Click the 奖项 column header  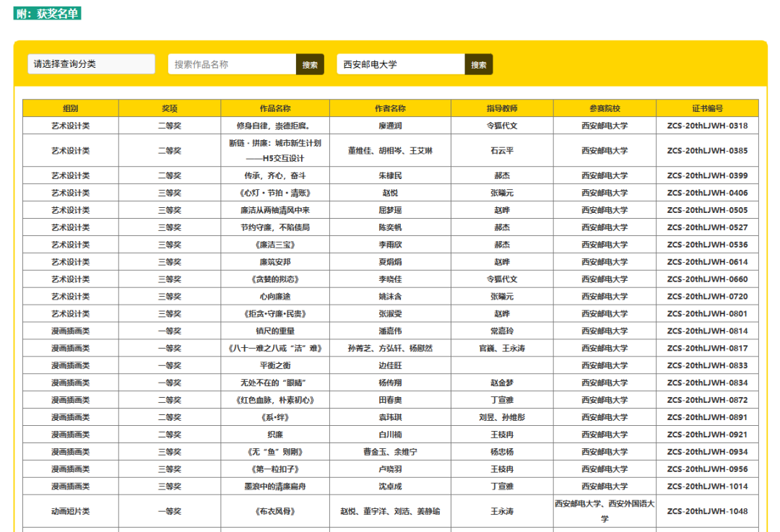[170, 108]
